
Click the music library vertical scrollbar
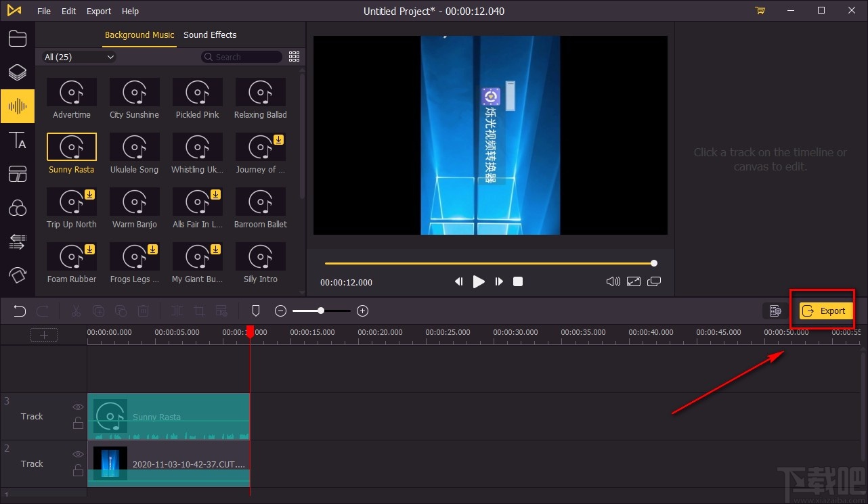302,135
